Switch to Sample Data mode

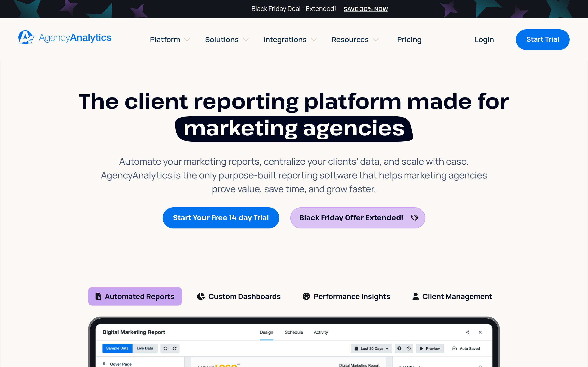click(117, 348)
